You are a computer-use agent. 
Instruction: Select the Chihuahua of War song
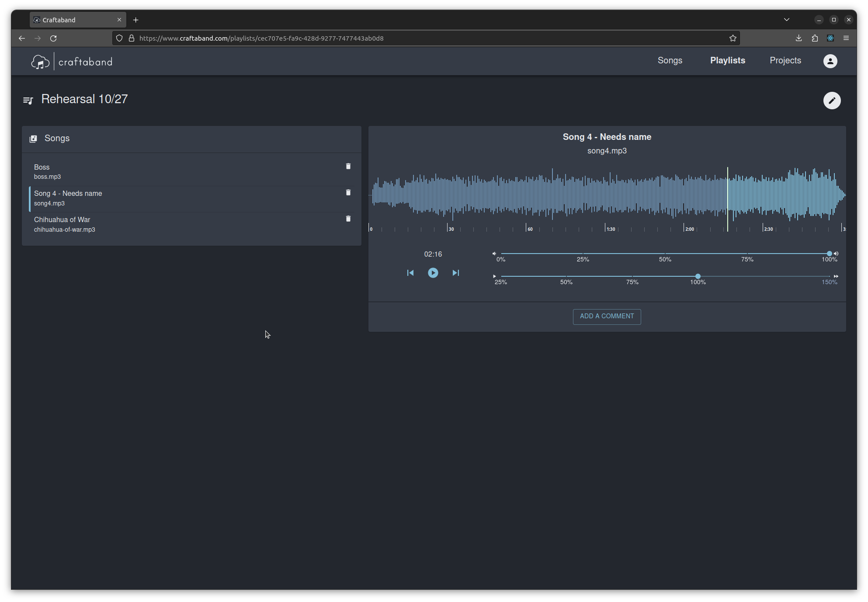(192, 224)
